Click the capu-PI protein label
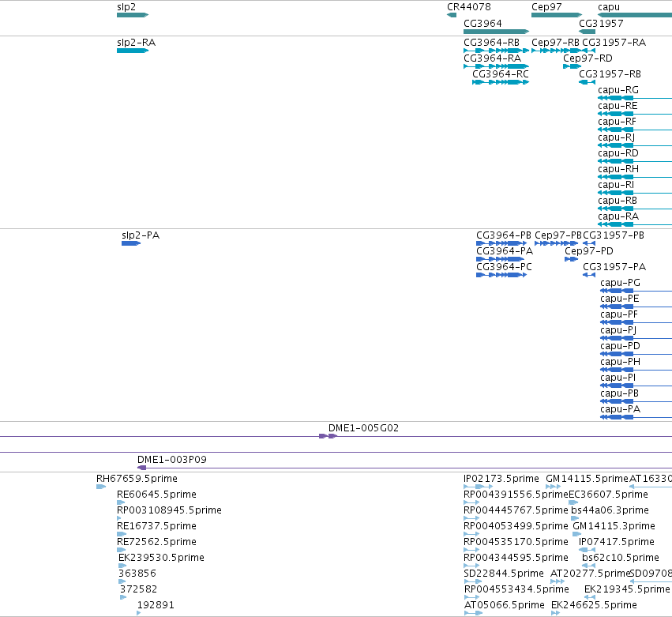Screen dimensions: 672x617 (618, 378)
